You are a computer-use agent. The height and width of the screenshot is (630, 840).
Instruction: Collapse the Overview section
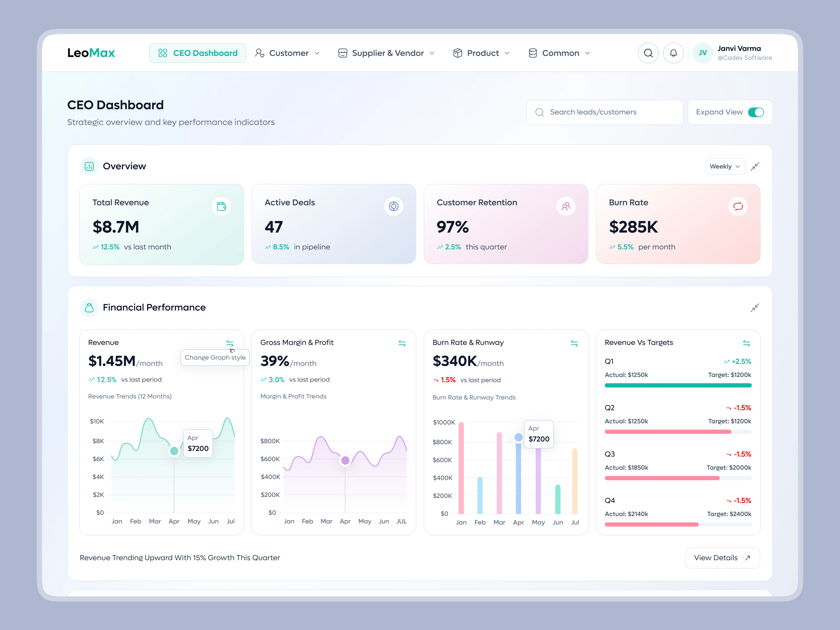(x=755, y=166)
